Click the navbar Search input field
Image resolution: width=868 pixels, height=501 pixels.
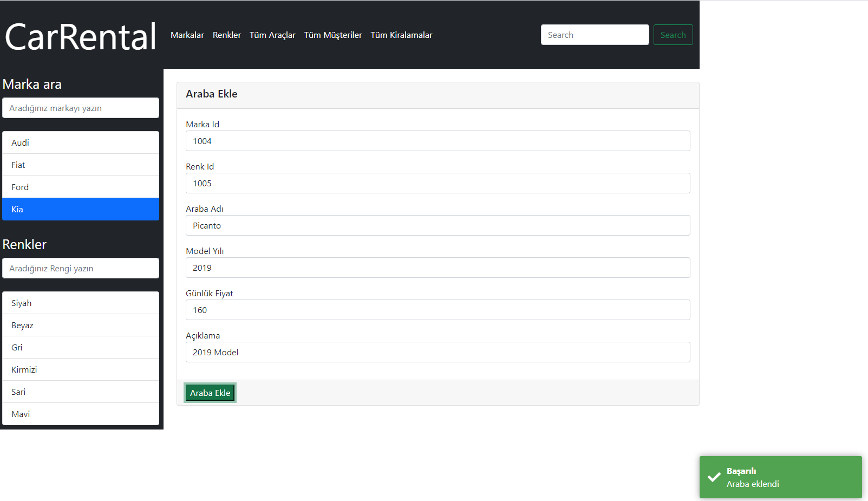pyautogui.click(x=594, y=34)
